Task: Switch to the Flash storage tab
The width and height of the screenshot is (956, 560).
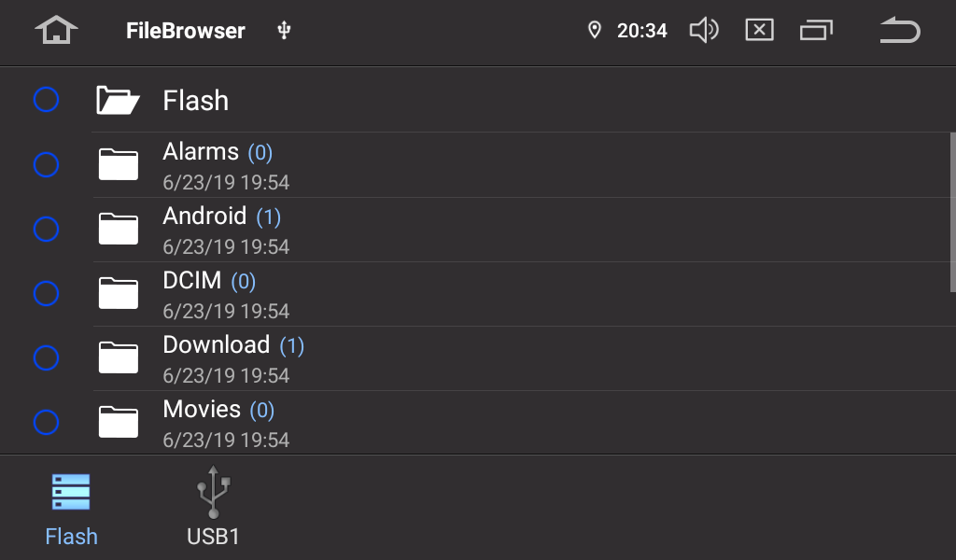Action: point(72,510)
